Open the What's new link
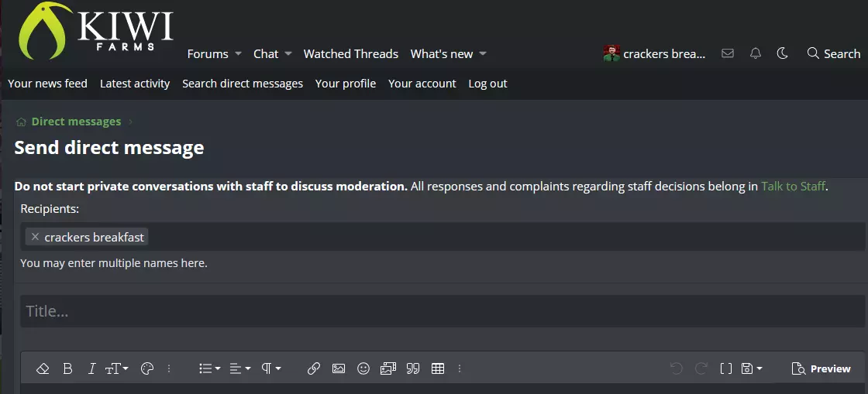This screenshot has height=394, width=868. coord(442,53)
